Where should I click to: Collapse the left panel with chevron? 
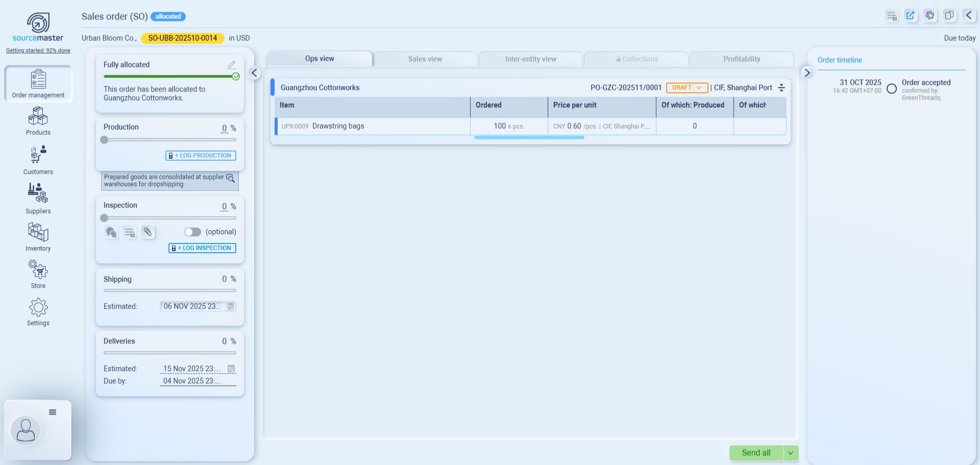coord(254,73)
